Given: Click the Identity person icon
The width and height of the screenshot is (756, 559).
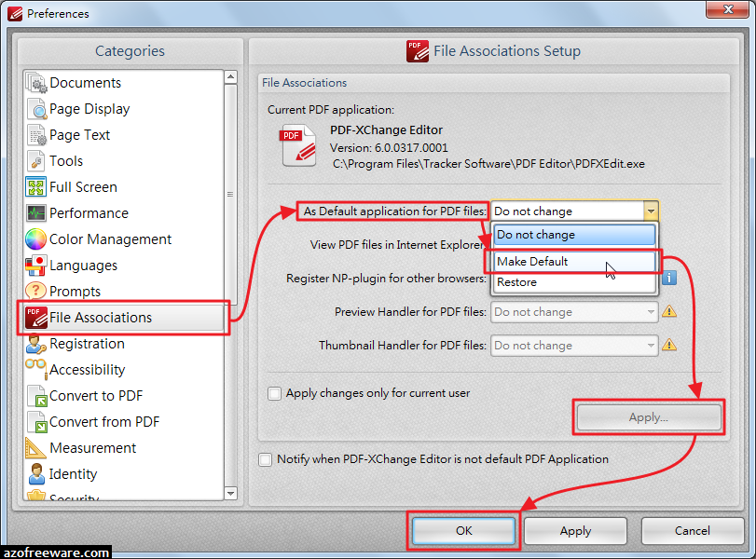Looking at the screenshot, I should 36,473.
